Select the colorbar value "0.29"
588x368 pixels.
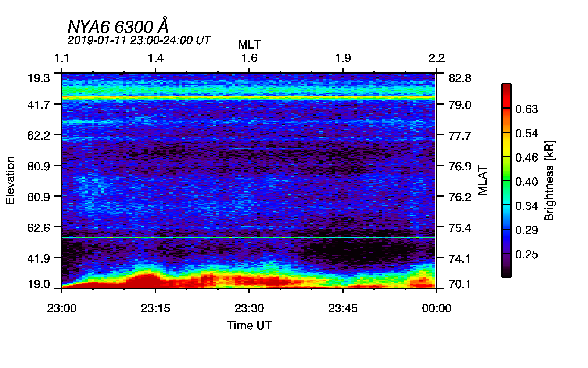[527, 230]
